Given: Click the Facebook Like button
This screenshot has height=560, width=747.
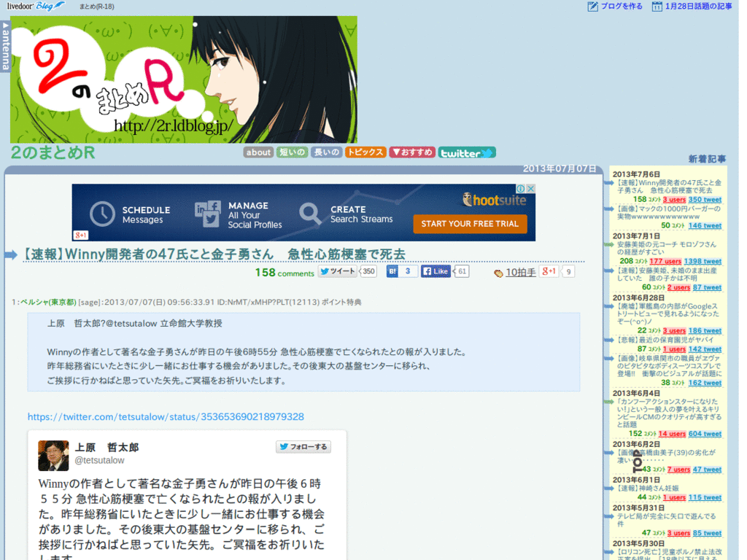Looking at the screenshot, I should pos(436,271).
